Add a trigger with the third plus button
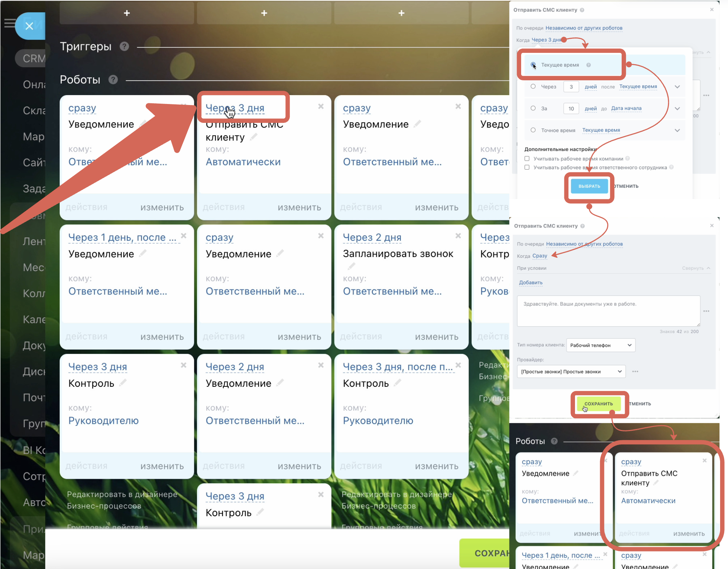The image size is (728, 569). (401, 13)
